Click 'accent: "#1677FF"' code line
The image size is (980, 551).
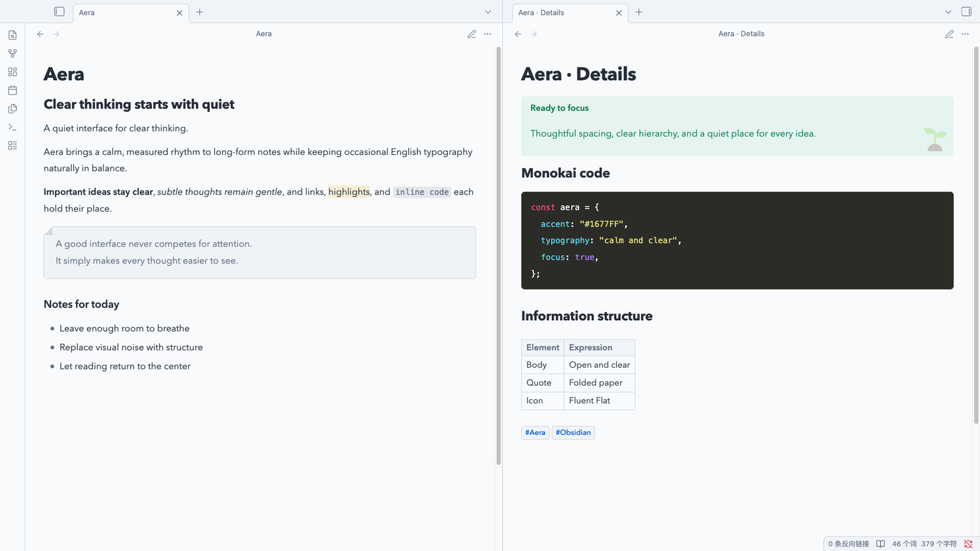point(584,224)
